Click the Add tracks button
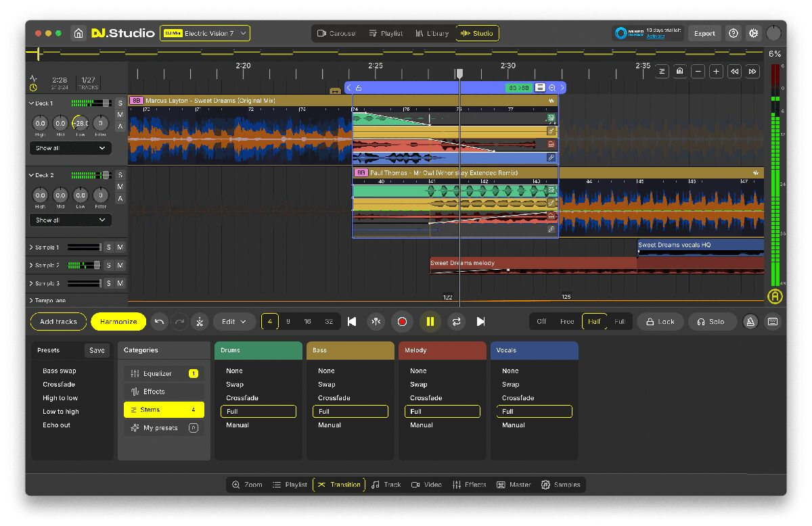 click(x=58, y=322)
